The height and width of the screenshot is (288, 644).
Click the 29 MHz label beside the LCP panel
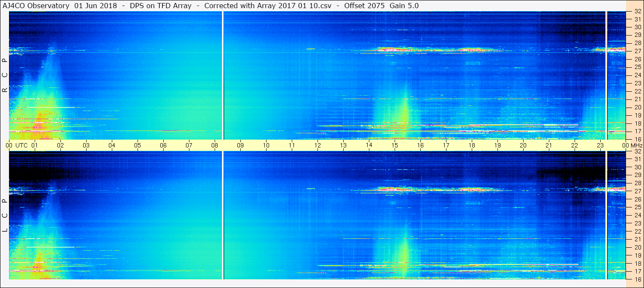click(x=638, y=175)
